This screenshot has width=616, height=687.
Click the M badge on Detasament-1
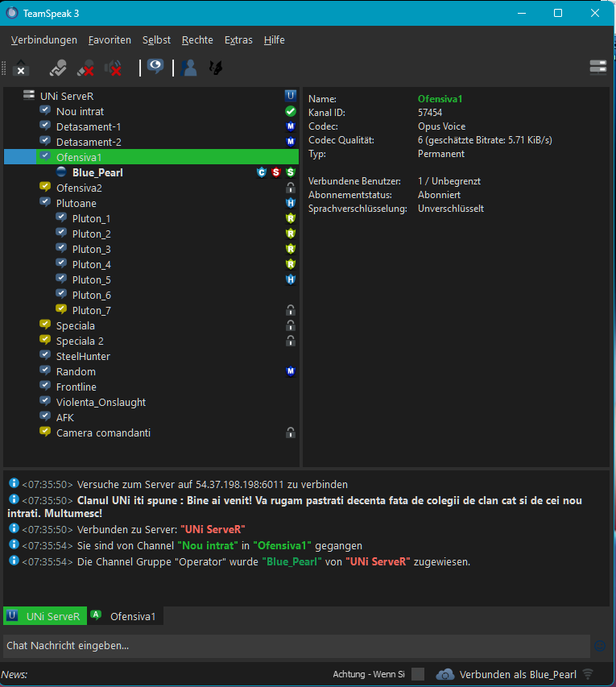click(x=291, y=126)
